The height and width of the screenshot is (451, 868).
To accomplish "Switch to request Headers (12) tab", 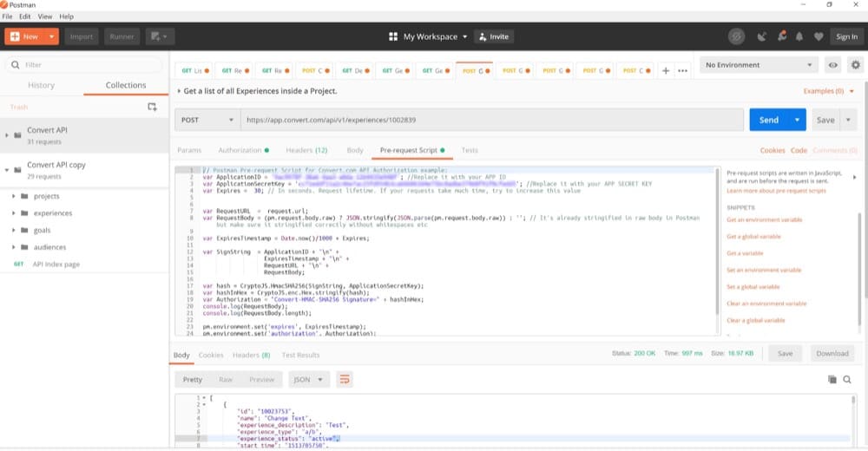I will (x=306, y=150).
